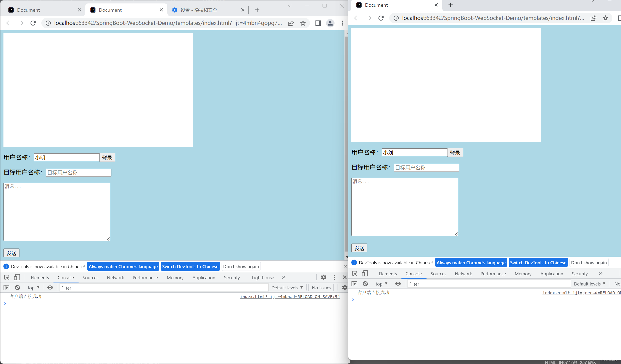
Task: Click 消息 textarea in left page
Action: [57, 212]
